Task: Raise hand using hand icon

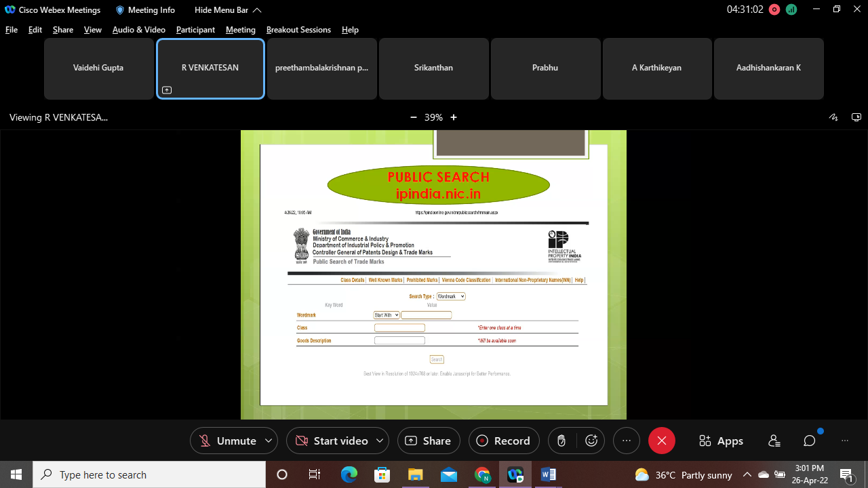Action: (561, 441)
